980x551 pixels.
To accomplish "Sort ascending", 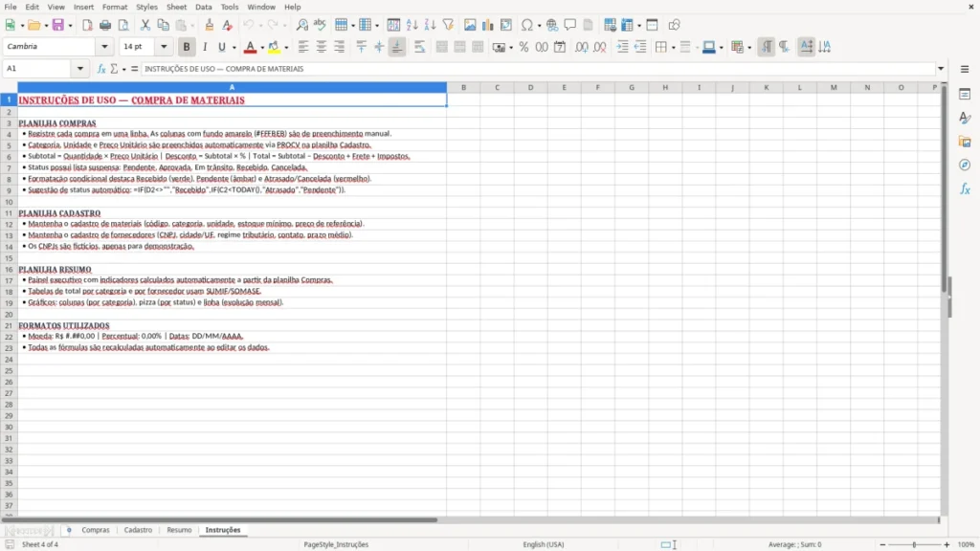I will (x=412, y=25).
